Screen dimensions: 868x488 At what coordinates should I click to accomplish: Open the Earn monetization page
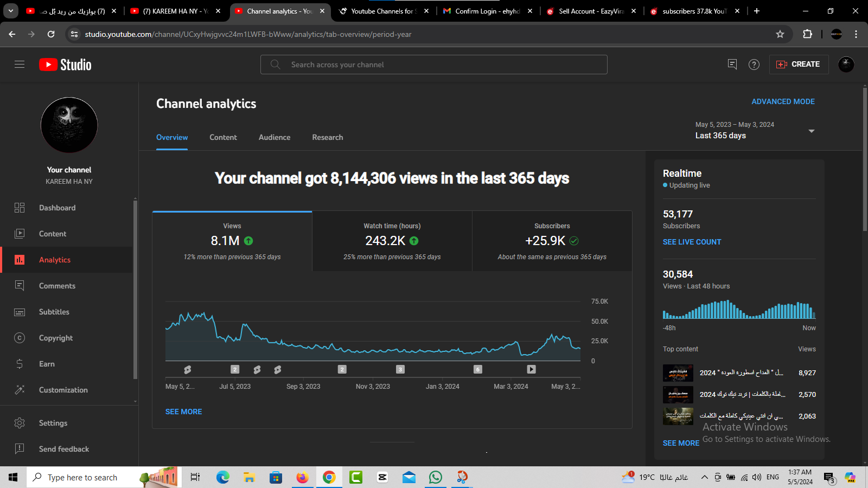[x=47, y=364]
